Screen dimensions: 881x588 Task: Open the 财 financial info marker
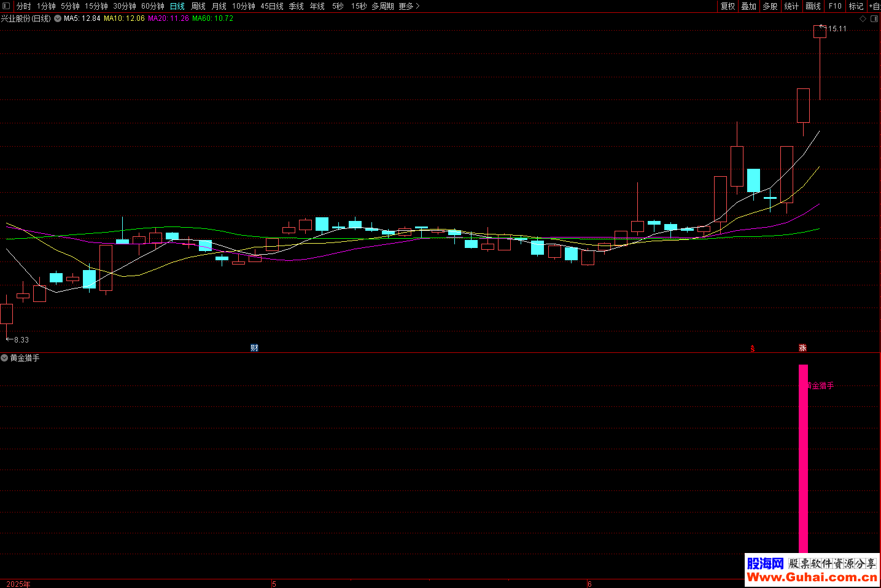click(254, 348)
